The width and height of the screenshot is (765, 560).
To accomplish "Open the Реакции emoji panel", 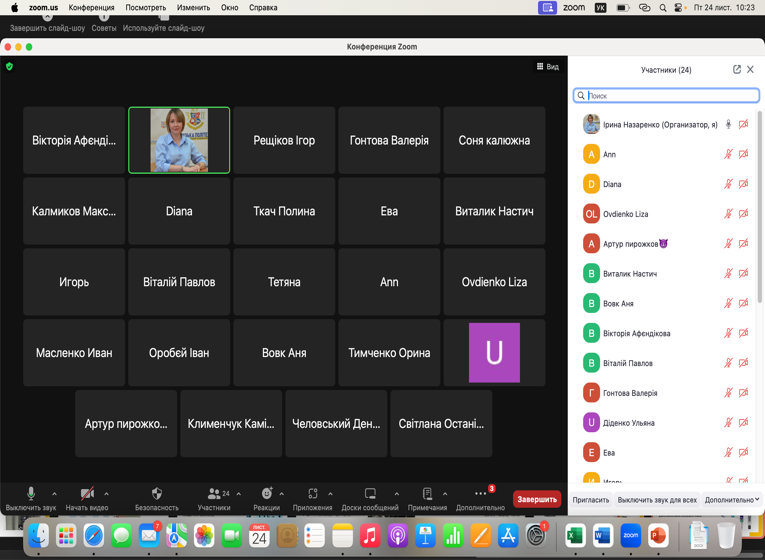I will [266, 494].
